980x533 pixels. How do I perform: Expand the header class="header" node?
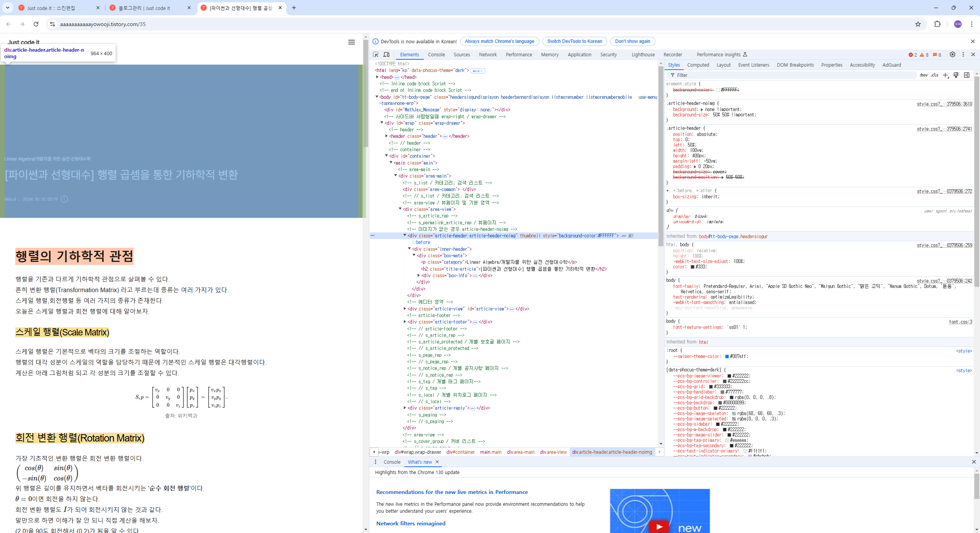(387, 136)
